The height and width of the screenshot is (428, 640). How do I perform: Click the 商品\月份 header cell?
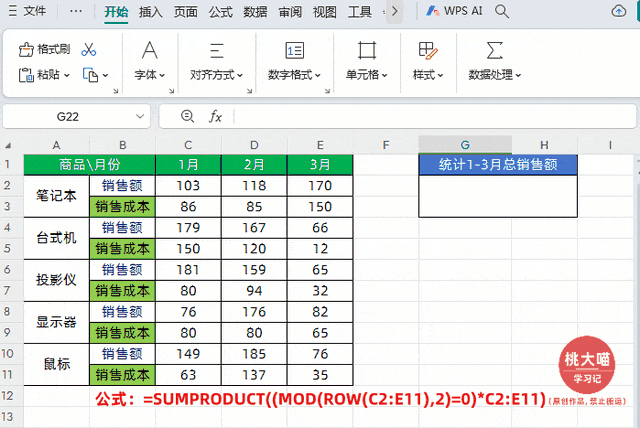click(89, 165)
